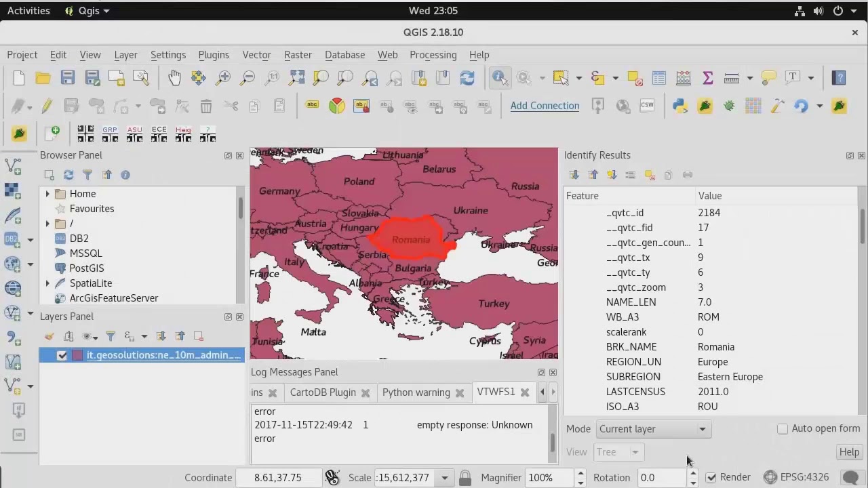Click the Browser Panel filter funnel icon
Screen dimensions: 868x488
[x=87, y=175]
